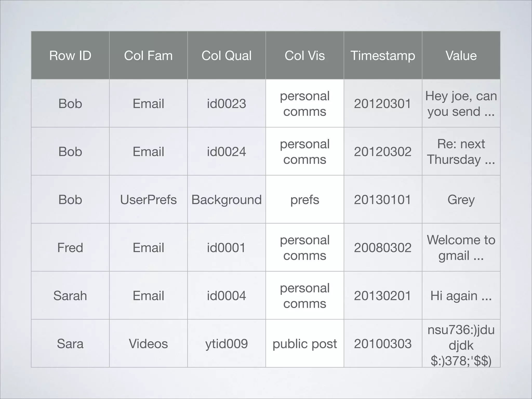Click the 'Row ID' column header
Viewport: 532px width, 399px height.
click(70, 55)
